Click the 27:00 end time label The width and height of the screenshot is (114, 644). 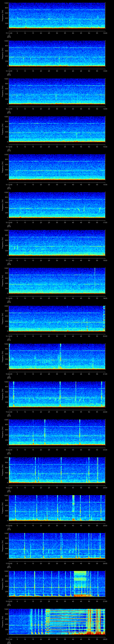105,601
